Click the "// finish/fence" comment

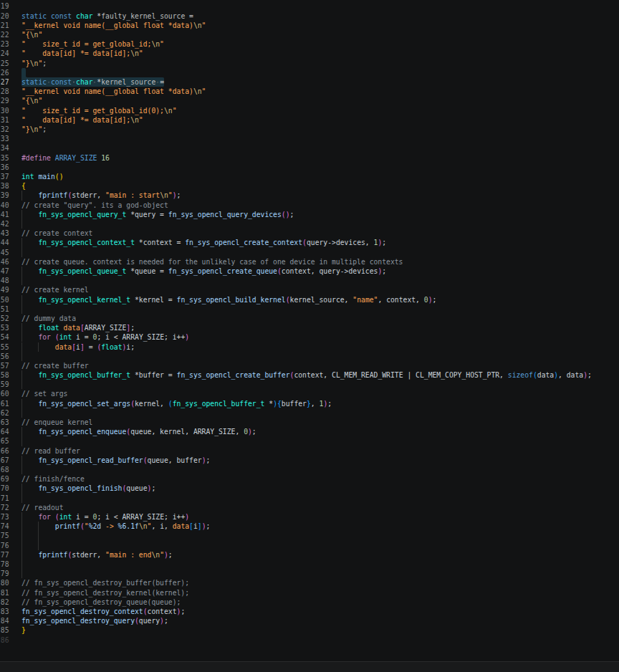tap(53, 479)
